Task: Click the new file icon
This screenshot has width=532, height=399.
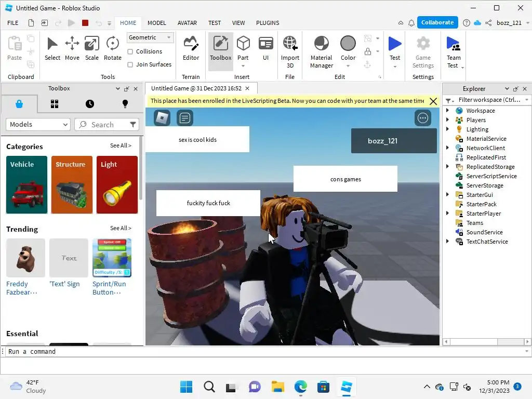Action: 31,23
